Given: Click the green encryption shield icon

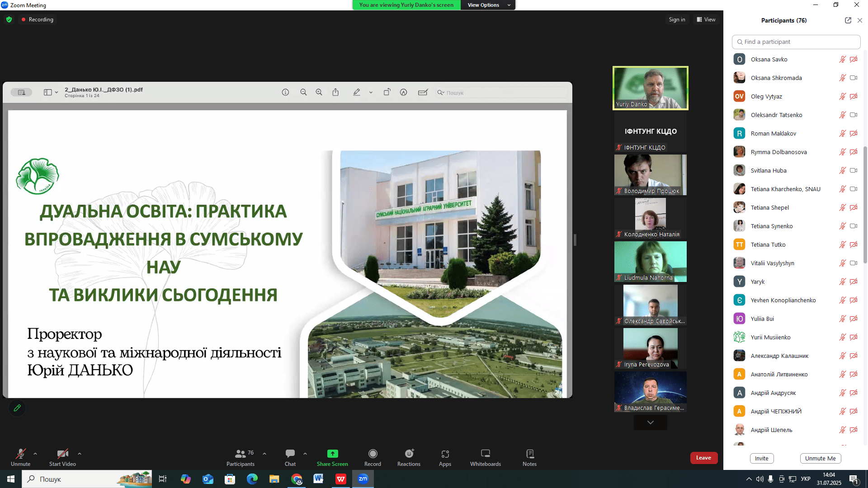Looking at the screenshot, I should click(9, 19).
